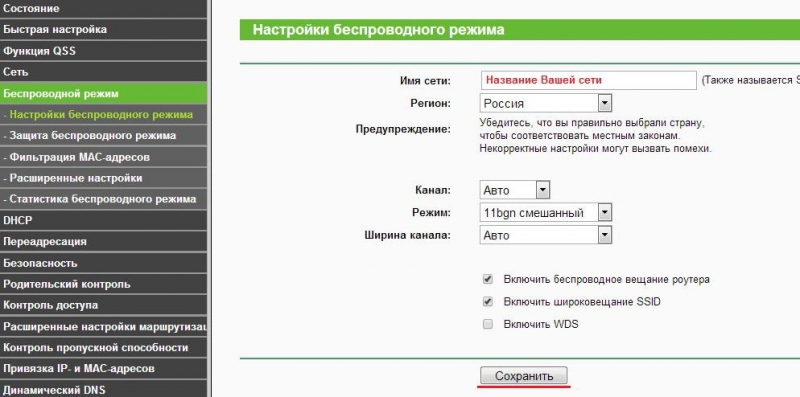This screenshot has width=800, height=397.
Task: Open Фильтрация MAC-адресов submenu
Action: point(104,157)
